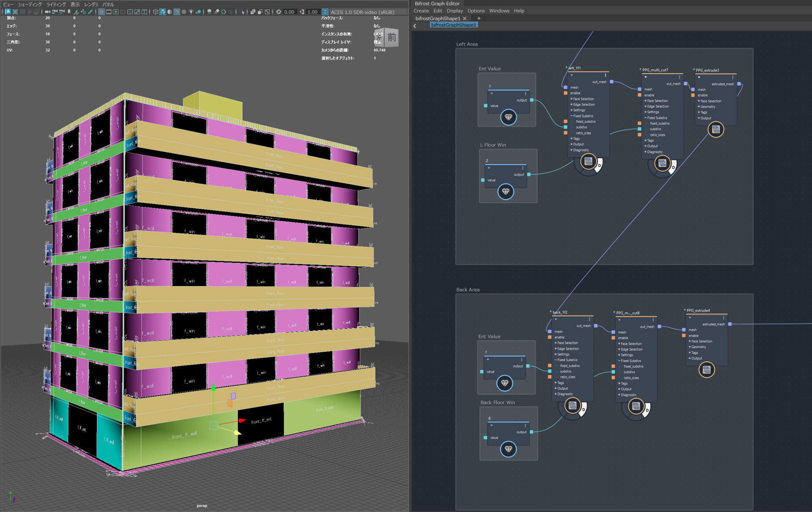This screenshot has height=512, width=812.
Task: Adjust the 1.00 value field in the toolbar
Action: coord(312,12)
